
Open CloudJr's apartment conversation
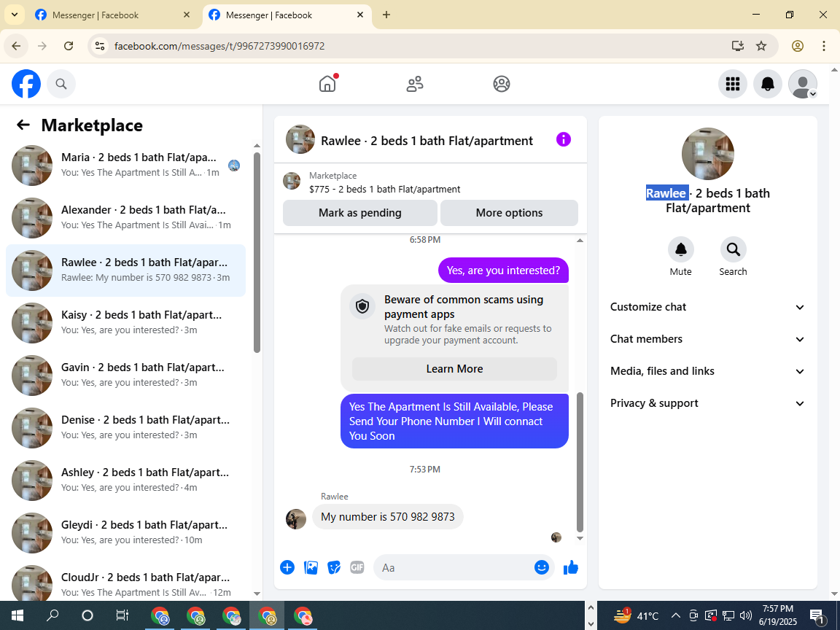pyautogui.click(x=125, y=584)
